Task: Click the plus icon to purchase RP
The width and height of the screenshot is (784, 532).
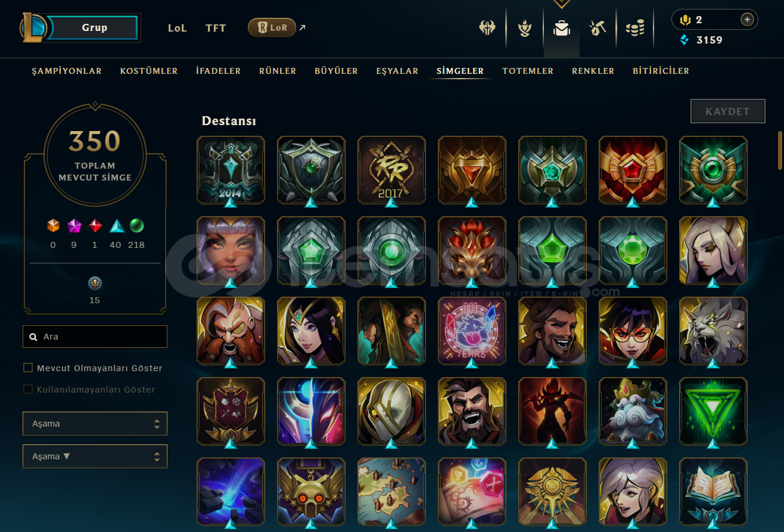Action: pyautogui.click(x=747, y=20)
